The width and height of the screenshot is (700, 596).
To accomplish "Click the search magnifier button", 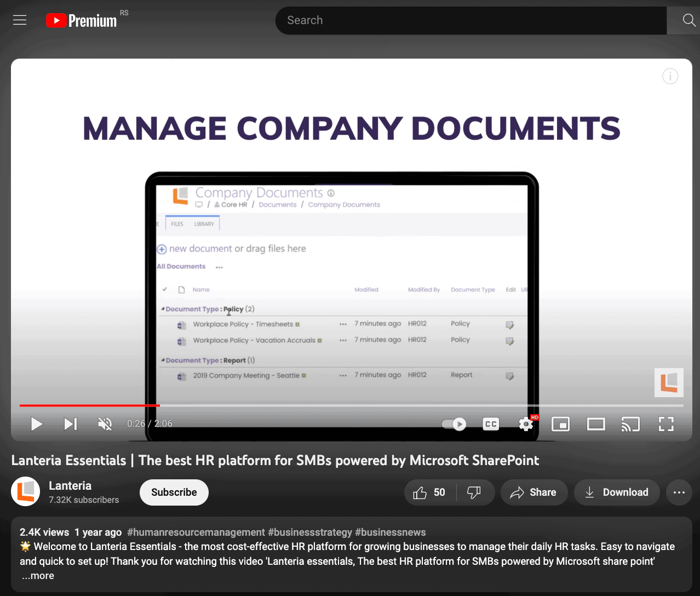I will tap(688, 20).
